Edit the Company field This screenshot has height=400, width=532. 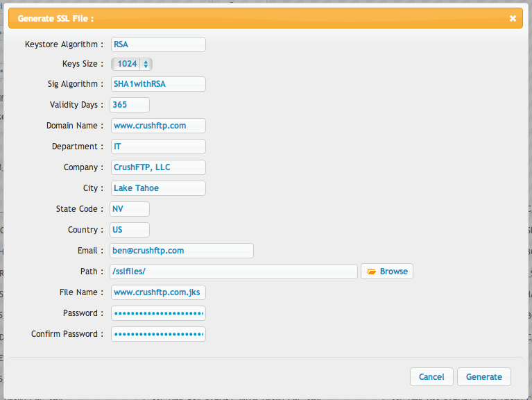pos(158,167)
